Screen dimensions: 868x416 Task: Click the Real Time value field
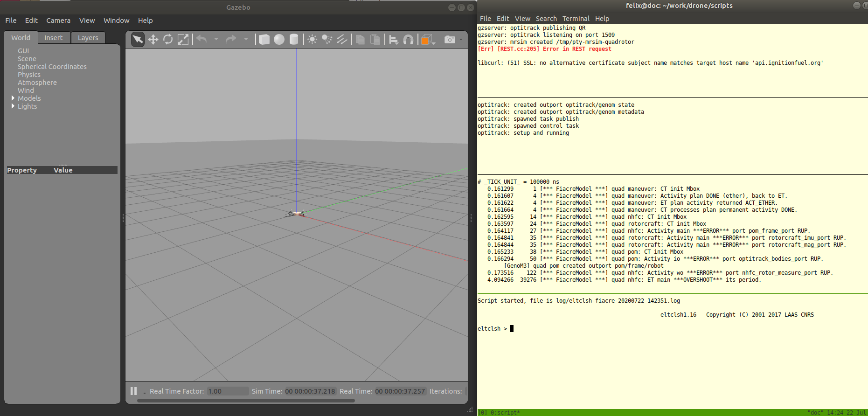pyautogui.click(x=400, y=391)
